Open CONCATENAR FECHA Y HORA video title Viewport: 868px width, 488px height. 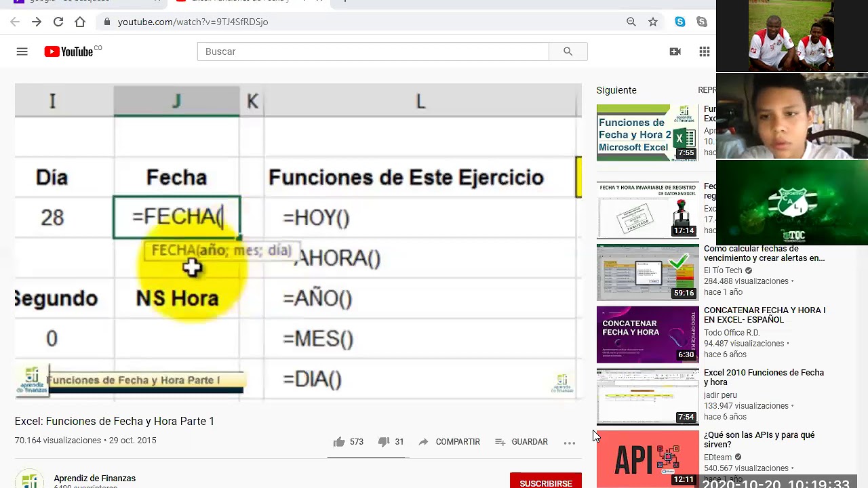764,315
